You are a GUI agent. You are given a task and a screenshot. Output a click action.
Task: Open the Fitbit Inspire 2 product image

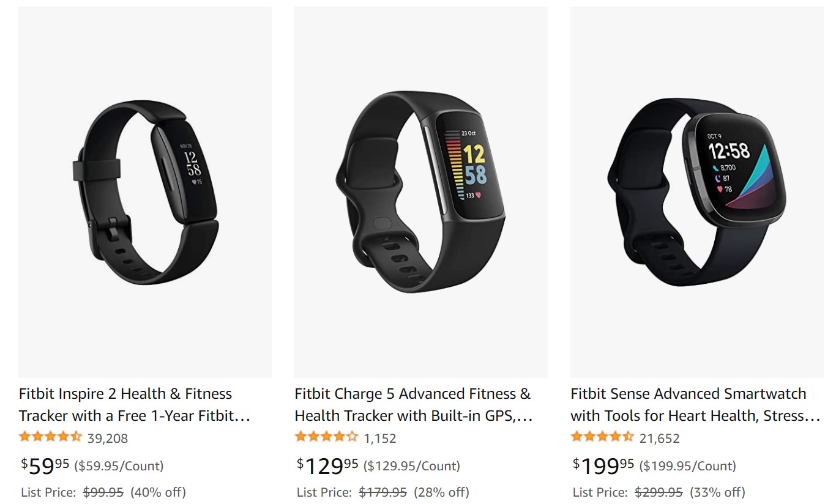pyautogui.click(x=145, y=192)
